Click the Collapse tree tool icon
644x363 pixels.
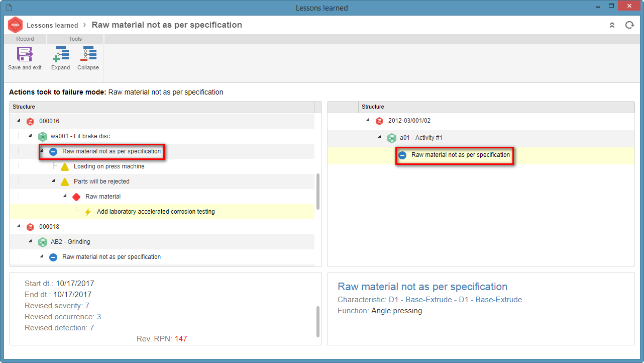click(x=88, y=54)
